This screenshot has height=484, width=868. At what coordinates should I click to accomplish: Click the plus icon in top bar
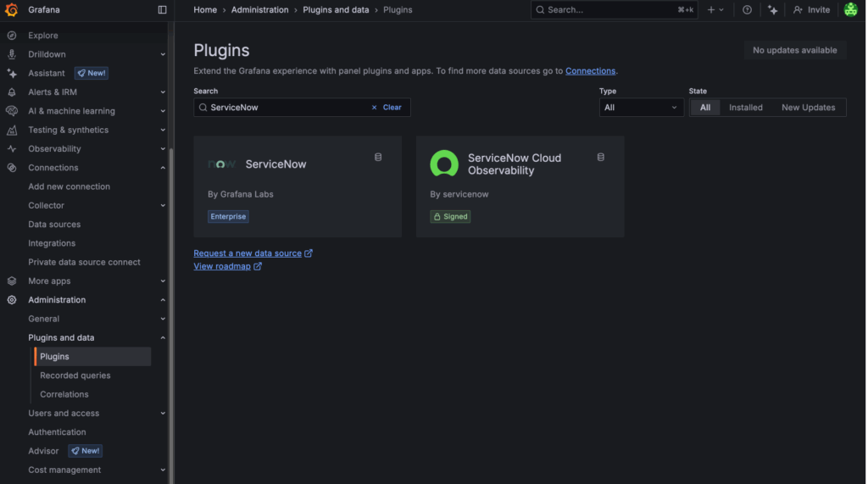[x=711, y=9]
